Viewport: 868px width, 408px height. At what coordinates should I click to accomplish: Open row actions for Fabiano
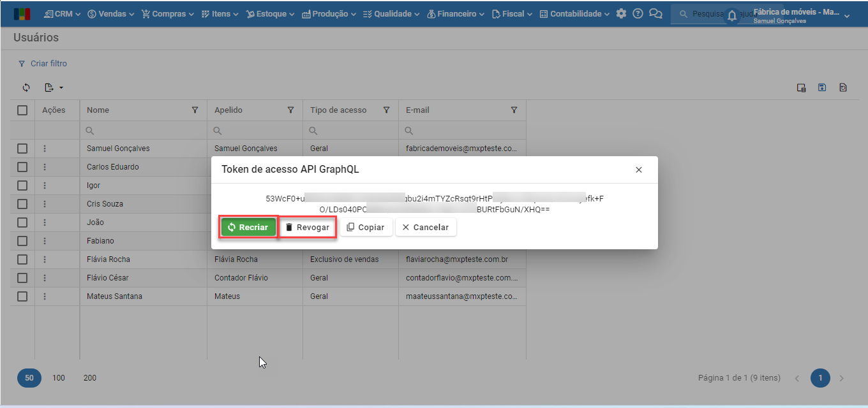[x=45, y=241]
